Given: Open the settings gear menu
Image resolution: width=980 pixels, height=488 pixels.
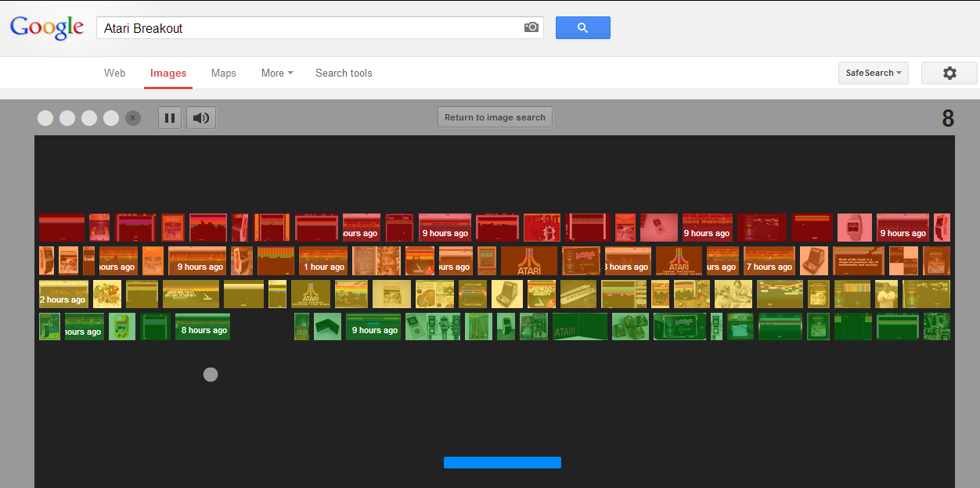Looking at the screenshot, I should [949, 73].
